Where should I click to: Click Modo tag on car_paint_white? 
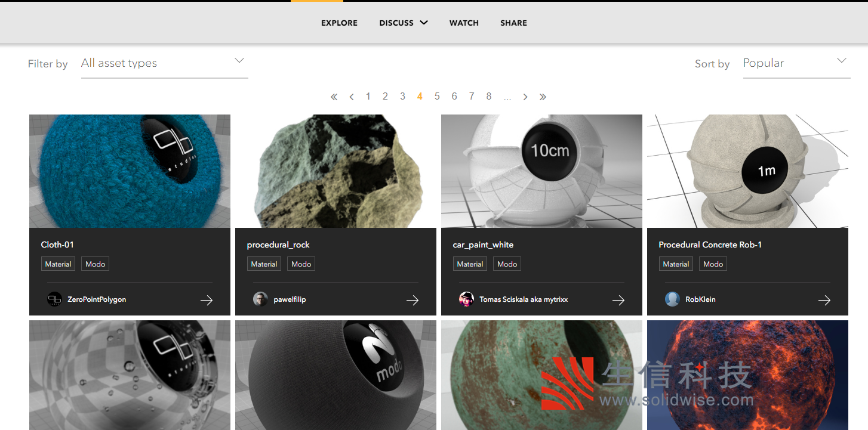(507, 264)
